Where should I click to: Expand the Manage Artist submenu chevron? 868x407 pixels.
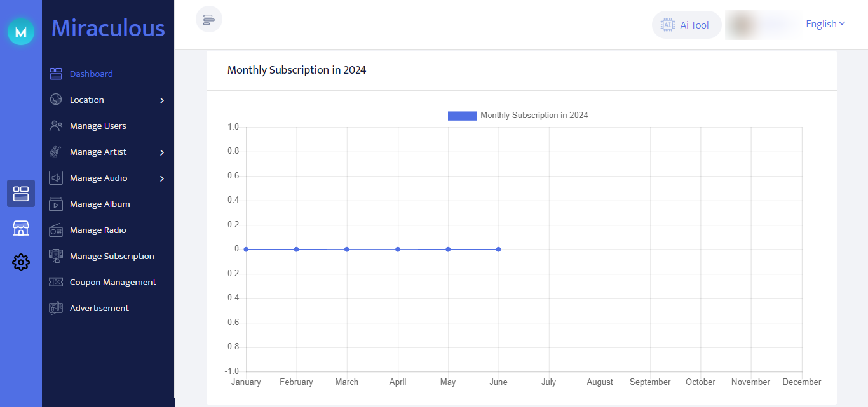pyautogui.click(x=162, y=152)
